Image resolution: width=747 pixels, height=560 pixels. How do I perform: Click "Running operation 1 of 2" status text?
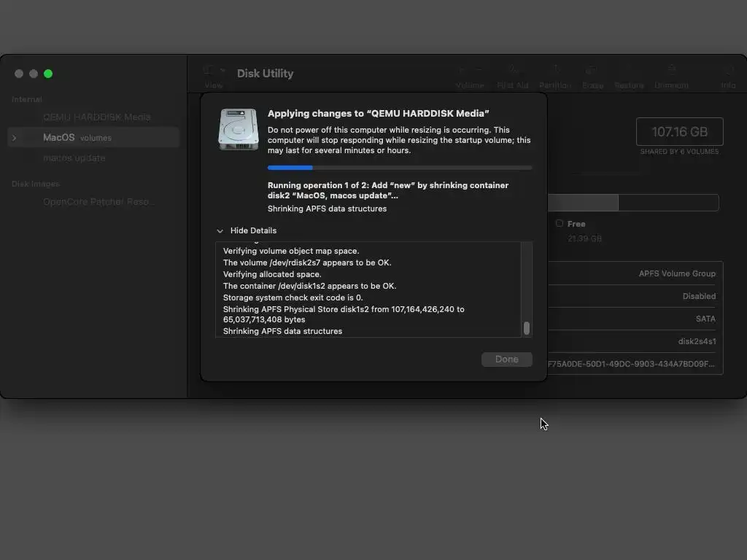pyautogui.click(x=388, y=190)
